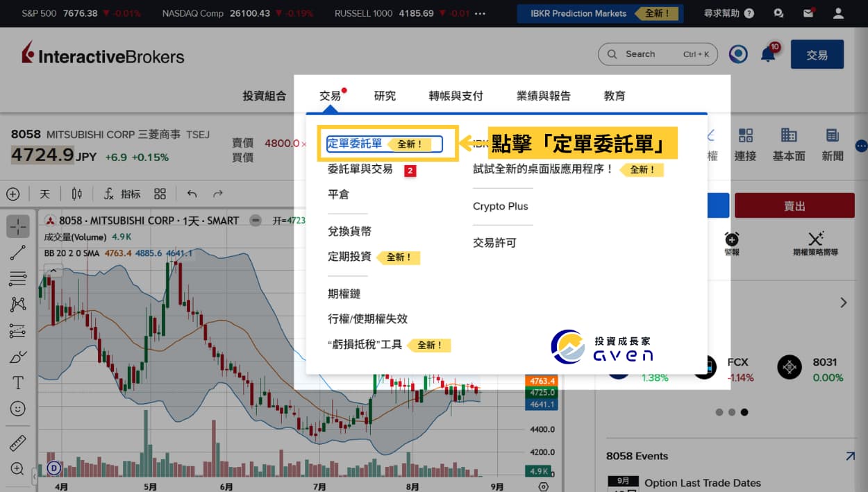The image size is (868, 492).
Task: Select the text annotation tool
Action: [x=18, y=383]
